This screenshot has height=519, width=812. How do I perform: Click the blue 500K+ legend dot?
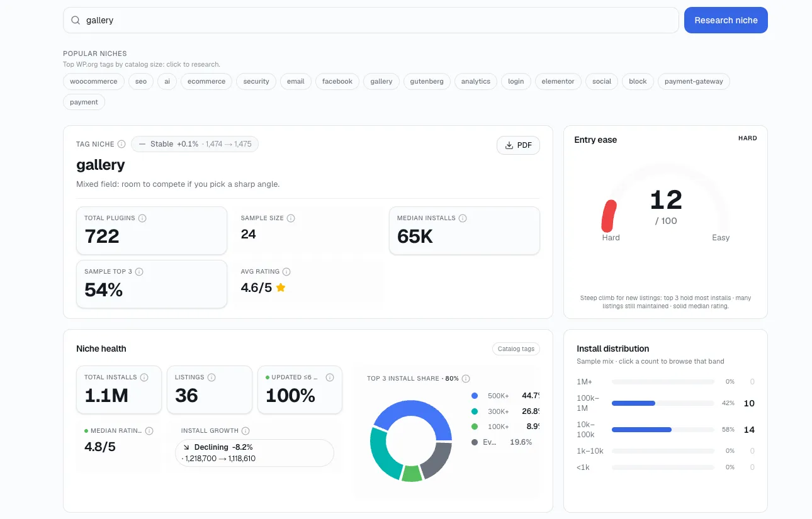coord(475,396)
